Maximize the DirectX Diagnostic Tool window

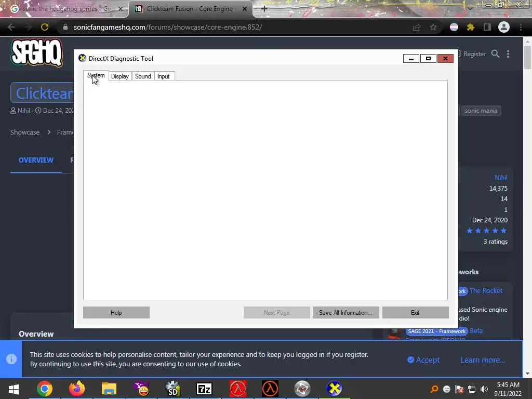tap(428, 59)
